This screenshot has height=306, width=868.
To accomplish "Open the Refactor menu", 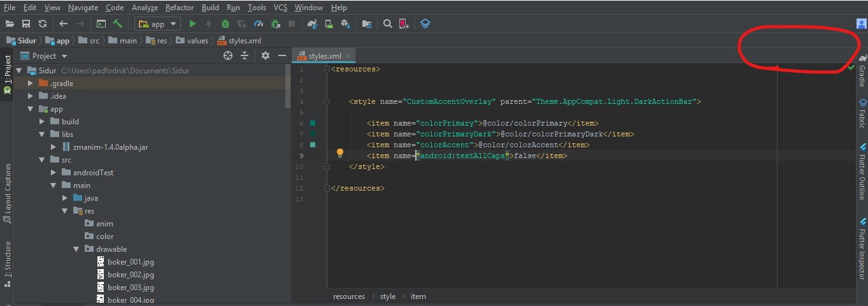I will (x=180, y=8).
